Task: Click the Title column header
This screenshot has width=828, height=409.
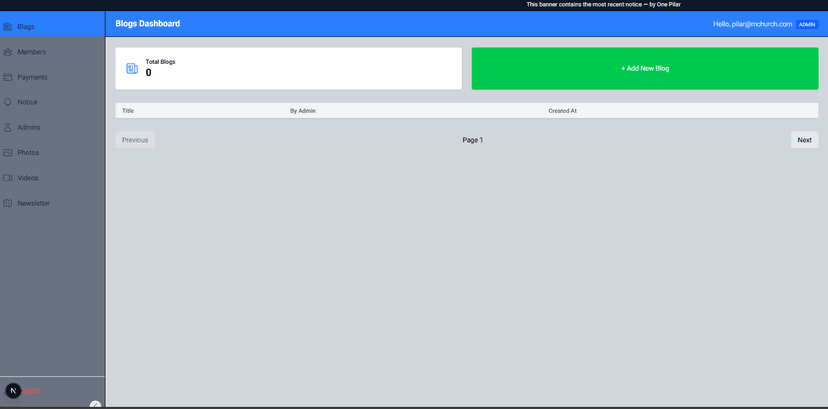Action: pos(128,111)
